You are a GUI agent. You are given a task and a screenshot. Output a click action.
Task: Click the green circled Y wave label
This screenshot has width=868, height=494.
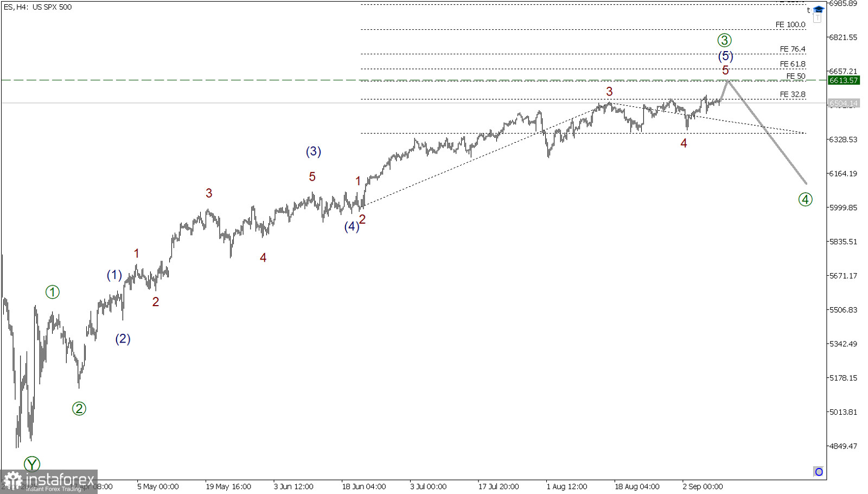point(32,464)
